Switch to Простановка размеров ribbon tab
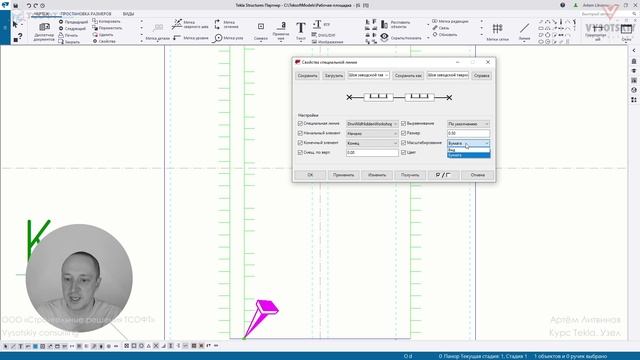The height and width of the screenshot is (360, 640). click(86, 14)
